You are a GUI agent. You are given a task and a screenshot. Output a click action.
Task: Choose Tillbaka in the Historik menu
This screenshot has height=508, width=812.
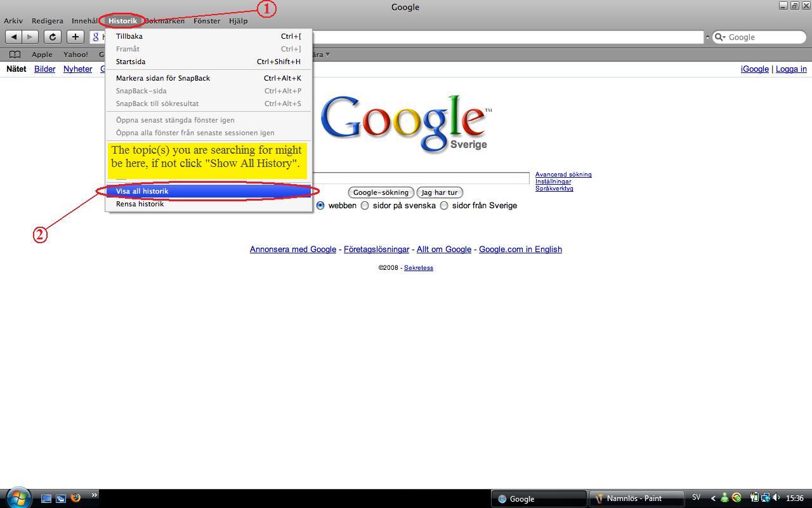tap(209, 36)
